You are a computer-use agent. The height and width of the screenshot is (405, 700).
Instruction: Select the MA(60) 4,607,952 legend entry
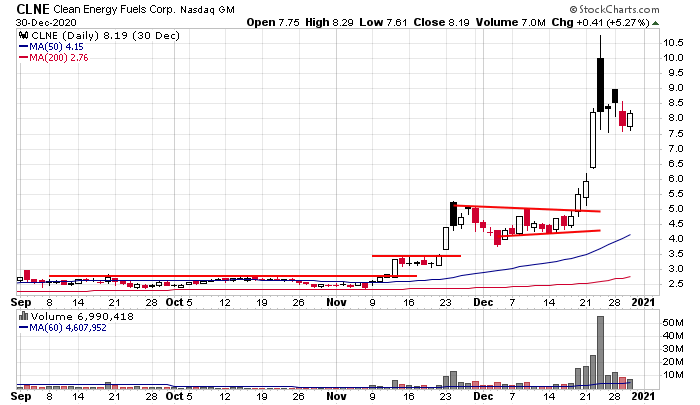coord(62,327)
